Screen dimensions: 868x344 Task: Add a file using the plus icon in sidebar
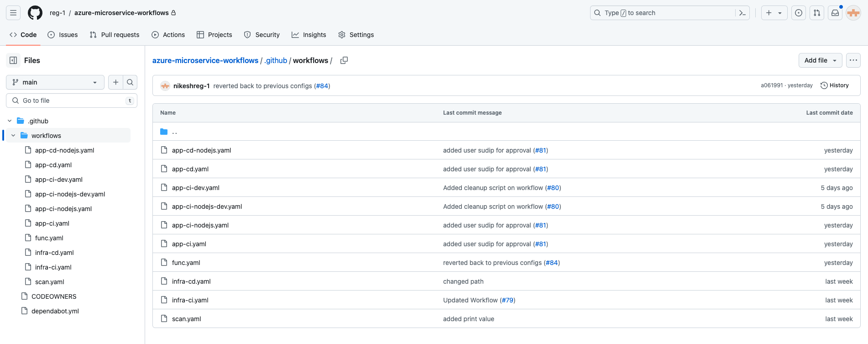point(115,82)
